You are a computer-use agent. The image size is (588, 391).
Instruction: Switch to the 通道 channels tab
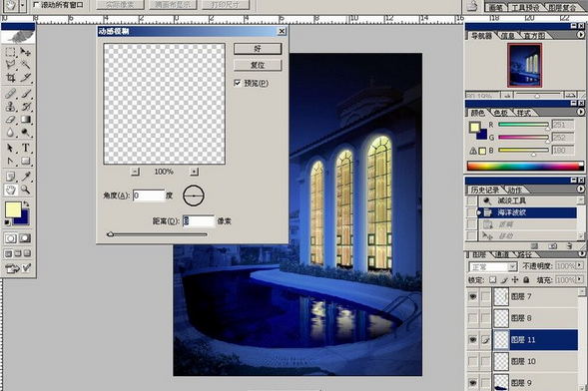click(x=502, y=254)
